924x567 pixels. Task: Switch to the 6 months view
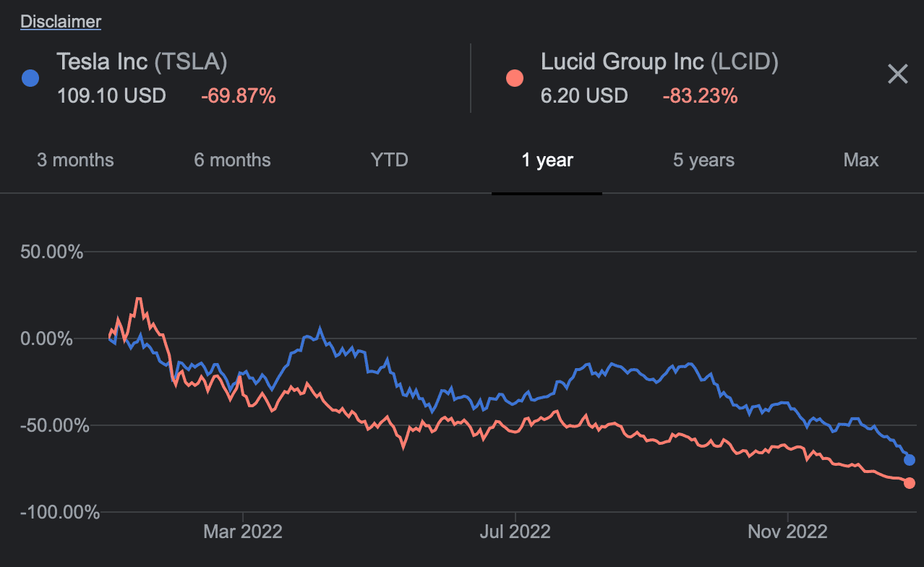(232, 160)
